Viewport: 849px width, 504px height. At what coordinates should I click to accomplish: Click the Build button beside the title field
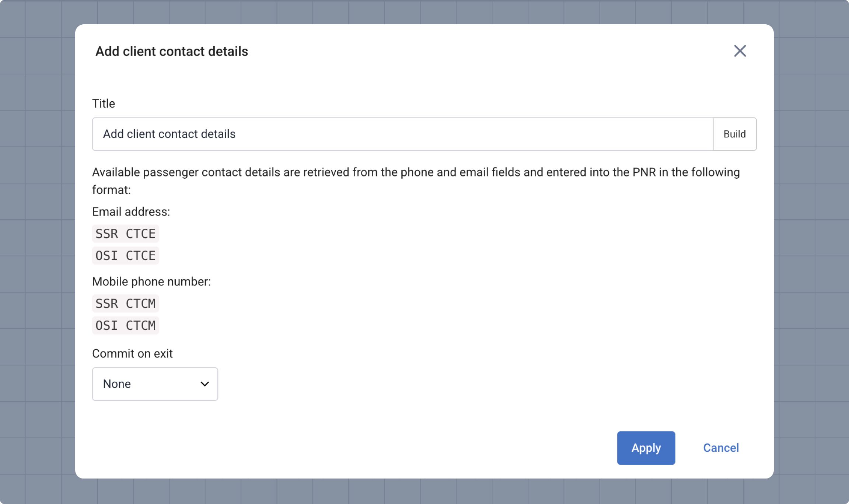pyautogui.click(x=734, y=134)
